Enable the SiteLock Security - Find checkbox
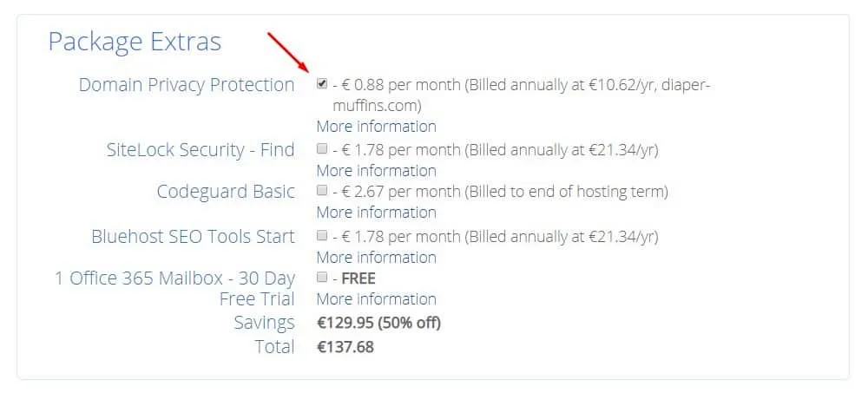The width and height of the screenshot is (868, 393). (322, 149)
